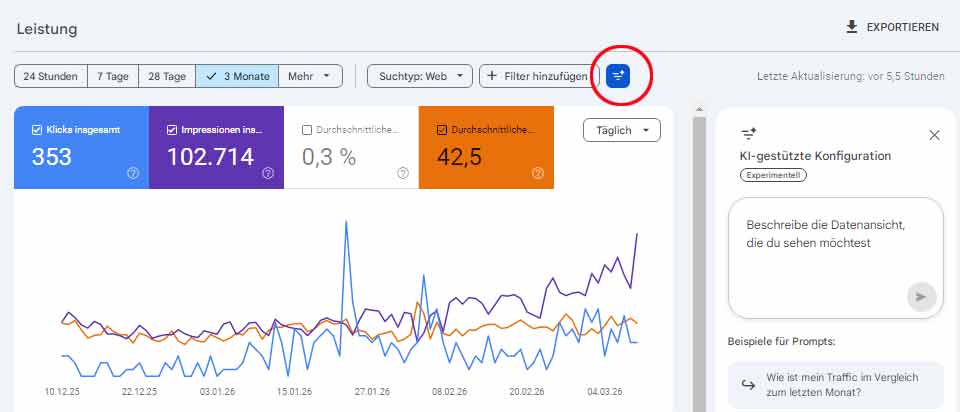Click the CTR value 0,3 %

329,157
